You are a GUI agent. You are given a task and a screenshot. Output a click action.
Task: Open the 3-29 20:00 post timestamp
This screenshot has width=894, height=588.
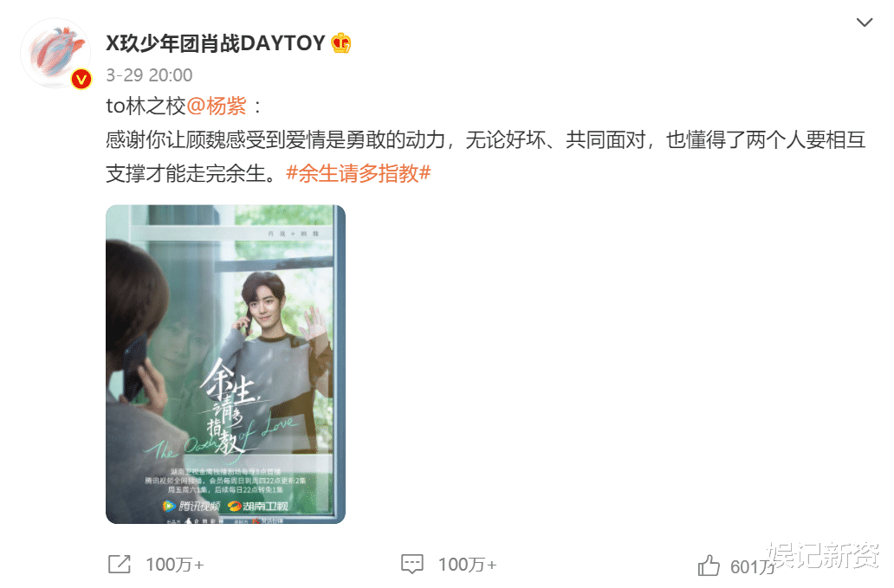[149, 74]
